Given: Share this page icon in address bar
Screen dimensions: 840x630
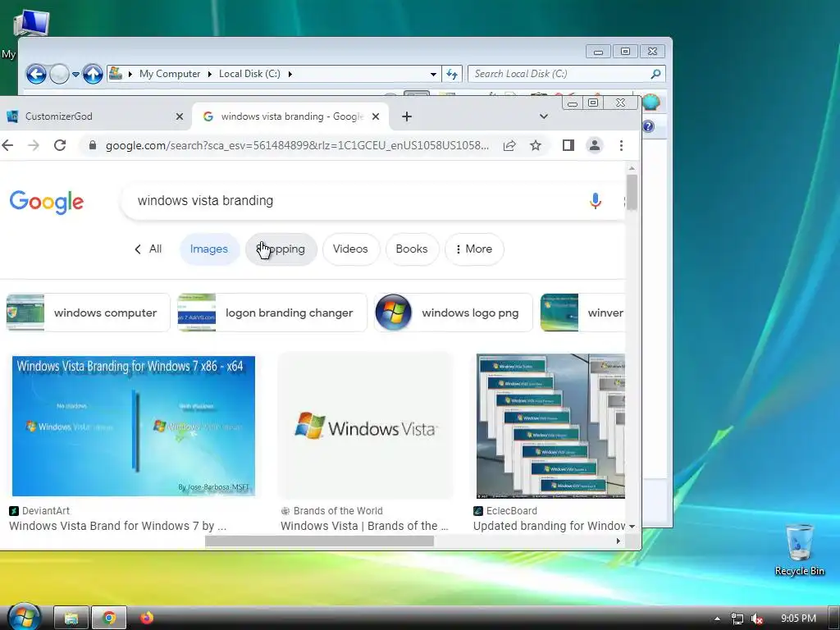Looking at the screenshot, I should (x=509, y=145).
